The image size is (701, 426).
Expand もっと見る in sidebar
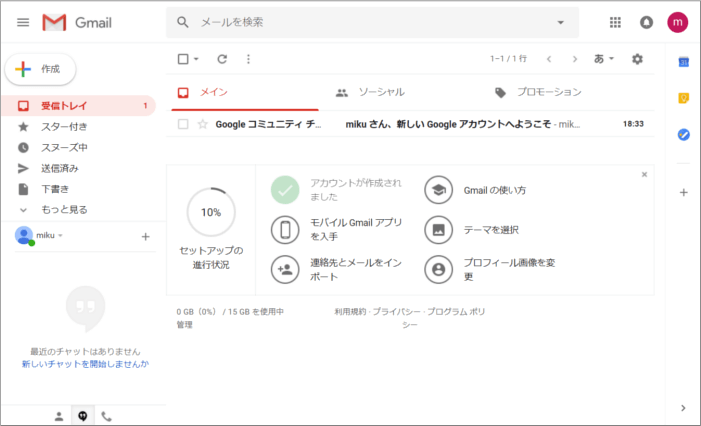[64, 210]
